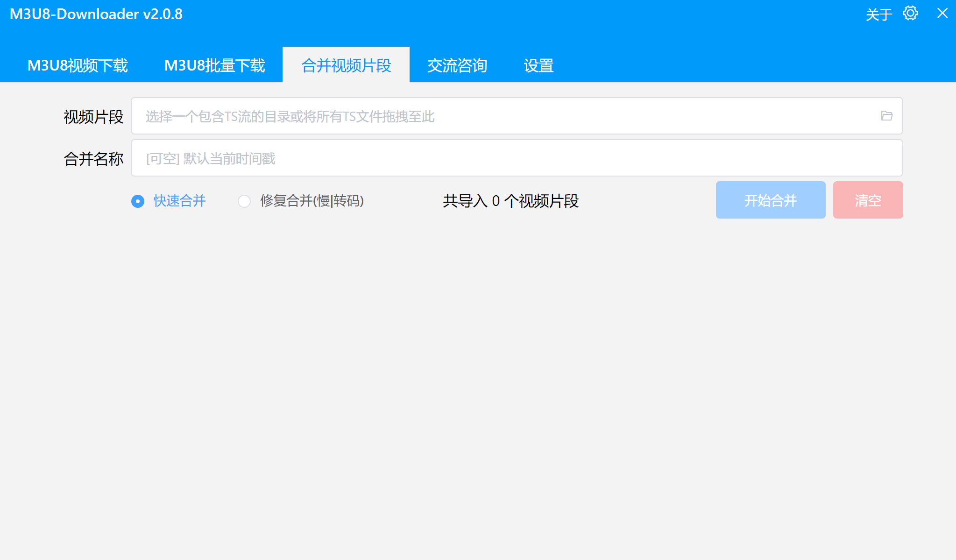Select the 快速合并 merge mode
The width and height of the screenshot is (956, 560).
tap(137, 201)
